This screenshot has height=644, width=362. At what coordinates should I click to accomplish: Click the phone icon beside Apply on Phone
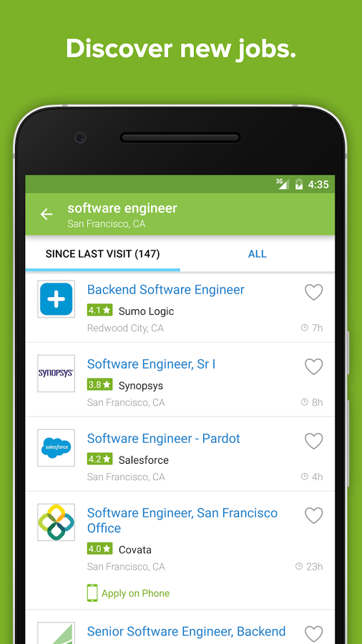(92, 593)
